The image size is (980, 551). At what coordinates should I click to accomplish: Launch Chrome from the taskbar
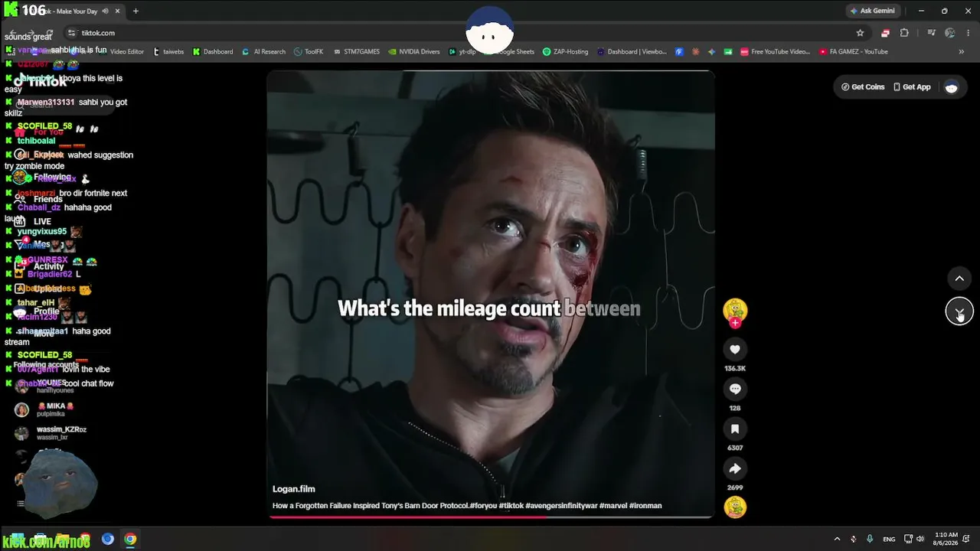pyautogui.click(x=130, y=539)
